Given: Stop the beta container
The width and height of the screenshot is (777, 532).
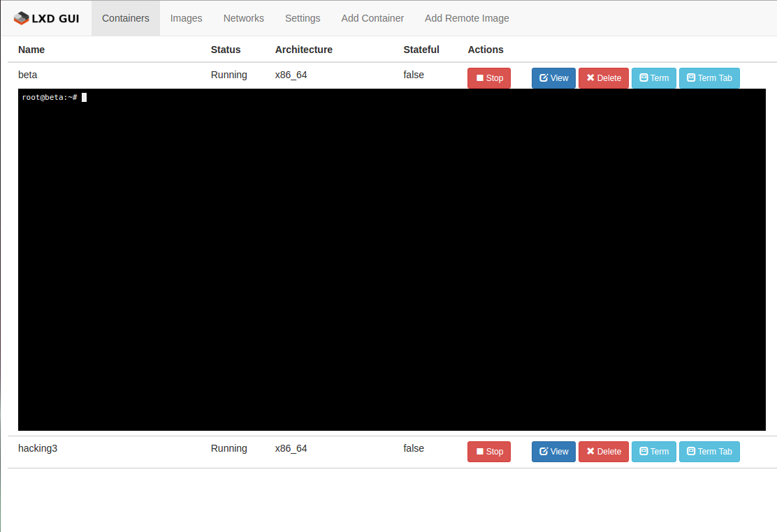Looking at the screenshot, I should point(488,78).
